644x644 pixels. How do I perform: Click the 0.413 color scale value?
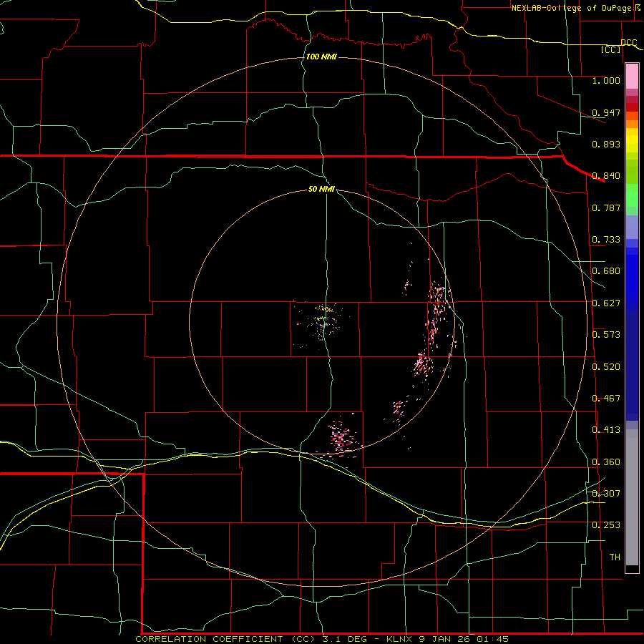(x=606, y=430)
